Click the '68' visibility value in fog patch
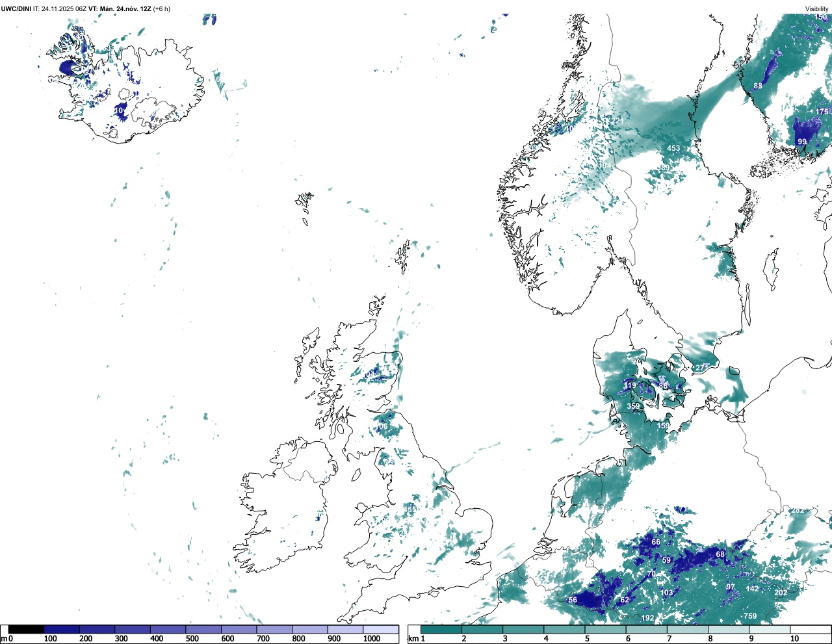Viewport: 832px width, 644px height. [x=720, y=554]
